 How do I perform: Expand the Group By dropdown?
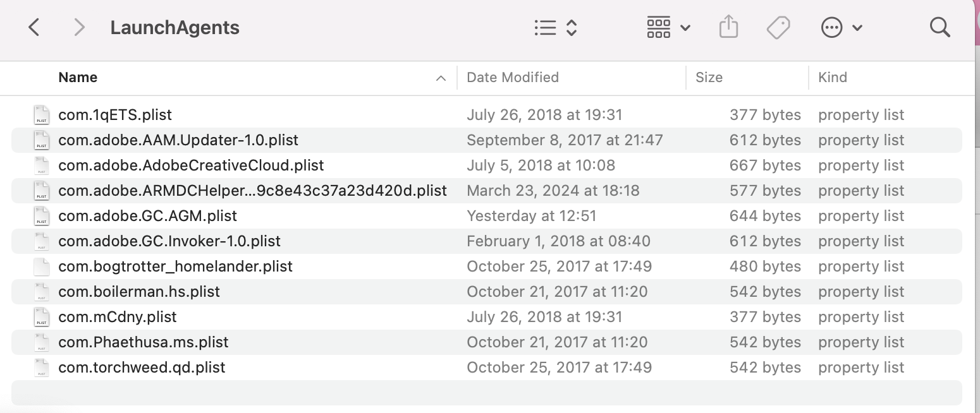[x=668, y=28]
